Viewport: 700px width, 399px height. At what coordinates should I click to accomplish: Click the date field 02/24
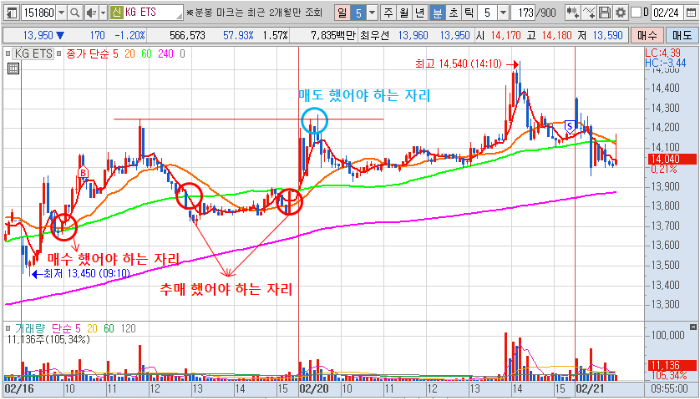(667, 12)
